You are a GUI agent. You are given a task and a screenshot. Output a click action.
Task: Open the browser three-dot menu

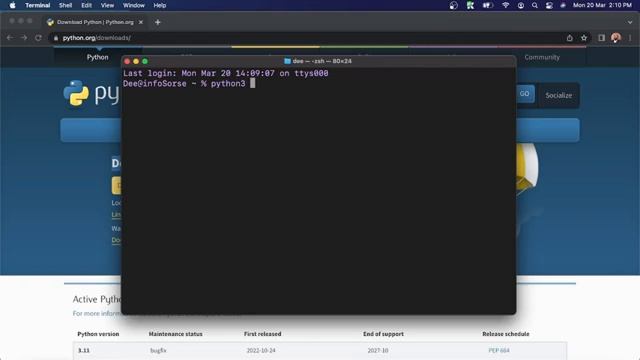(630, 38)
